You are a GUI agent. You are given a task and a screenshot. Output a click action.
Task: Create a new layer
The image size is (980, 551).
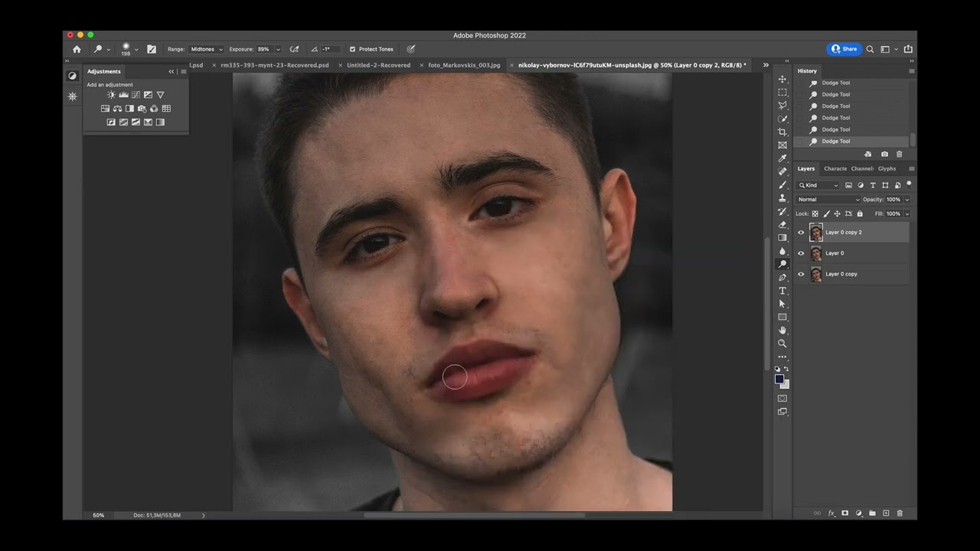click(x=886, y=513)
